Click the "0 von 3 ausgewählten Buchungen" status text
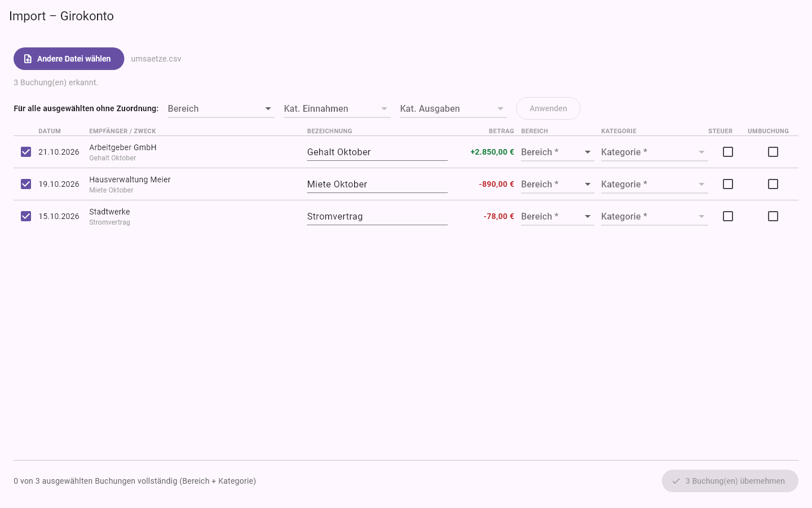Screen dimensions: 812x508 (135, 481)
